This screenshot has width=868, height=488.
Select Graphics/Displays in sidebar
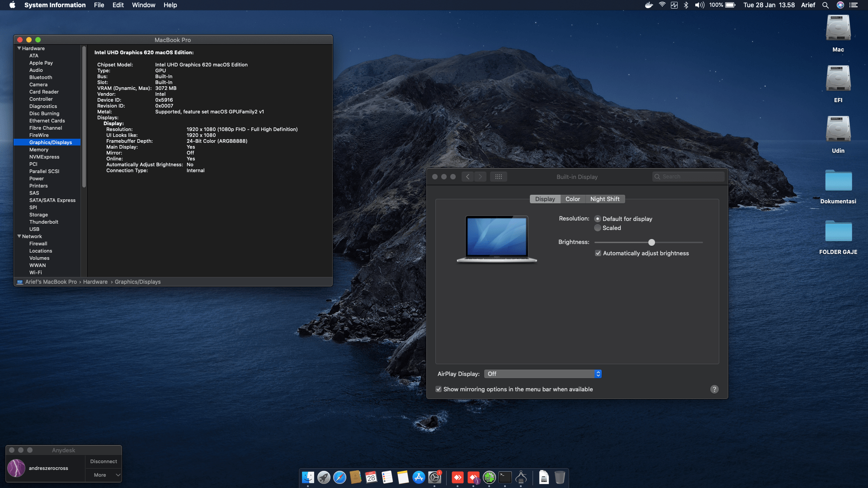click(47, 142)
